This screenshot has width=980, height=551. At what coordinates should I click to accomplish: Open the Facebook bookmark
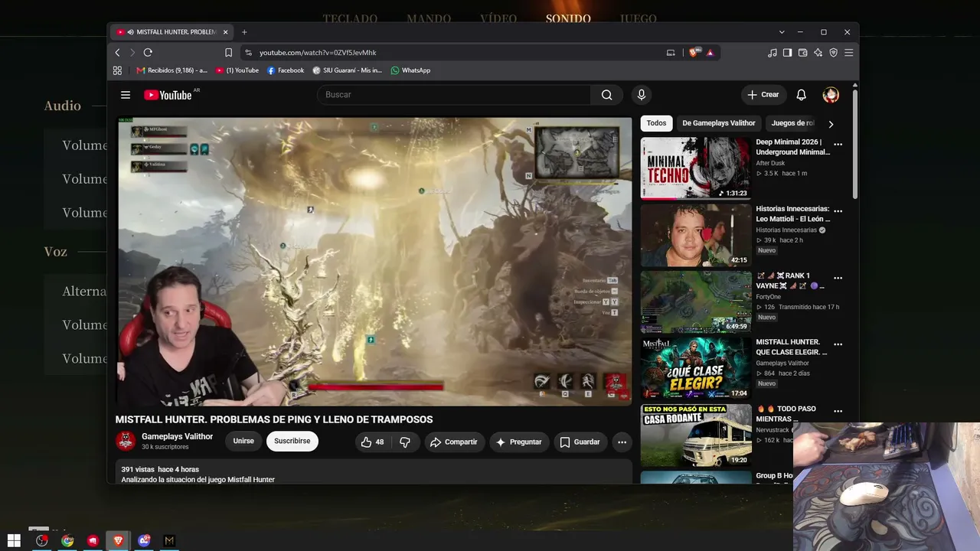tap(286, 70)
